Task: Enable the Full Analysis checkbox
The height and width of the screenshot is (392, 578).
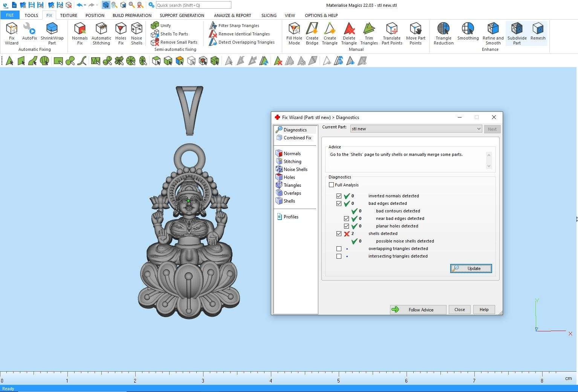Action: [332, 185]
